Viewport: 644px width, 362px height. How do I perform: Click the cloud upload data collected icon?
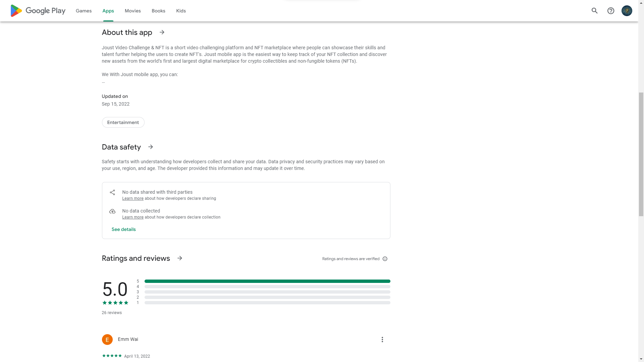click(x=112, y=211)
